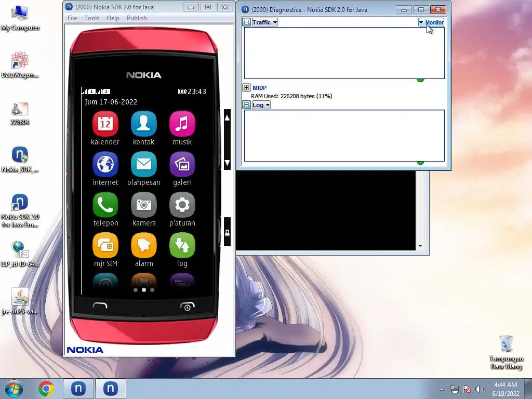532x399 pixels.
Task: Click the lock key side button
Action: (228, 232)
